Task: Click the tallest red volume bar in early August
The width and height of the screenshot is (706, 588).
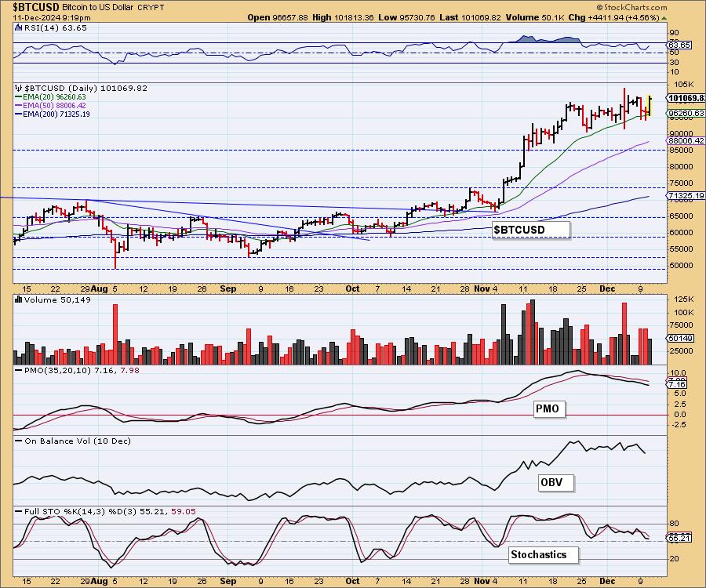Action: coord(115,334)
